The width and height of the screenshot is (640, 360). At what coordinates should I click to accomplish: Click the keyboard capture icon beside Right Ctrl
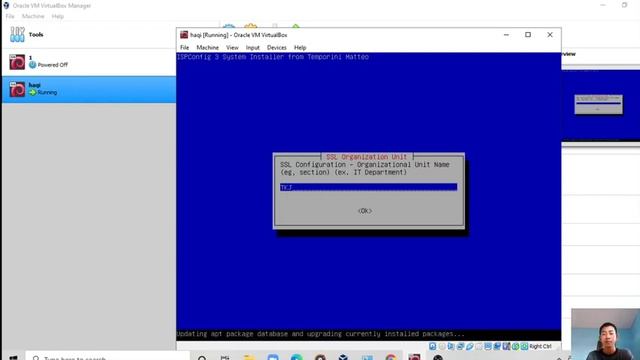(524, 346)
